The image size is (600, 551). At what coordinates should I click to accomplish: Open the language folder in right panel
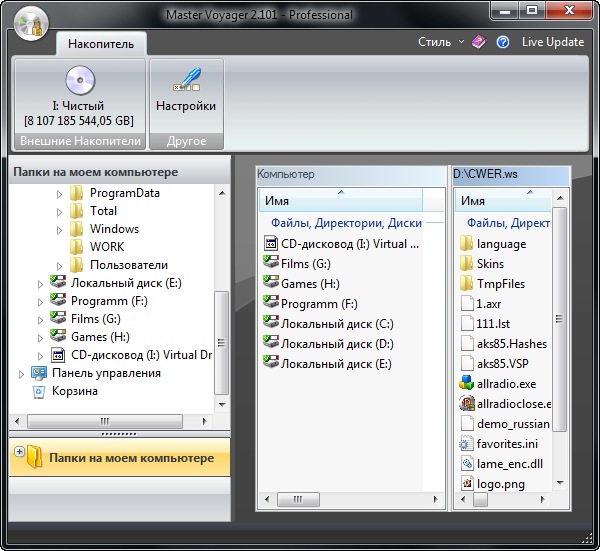[500, 243]
